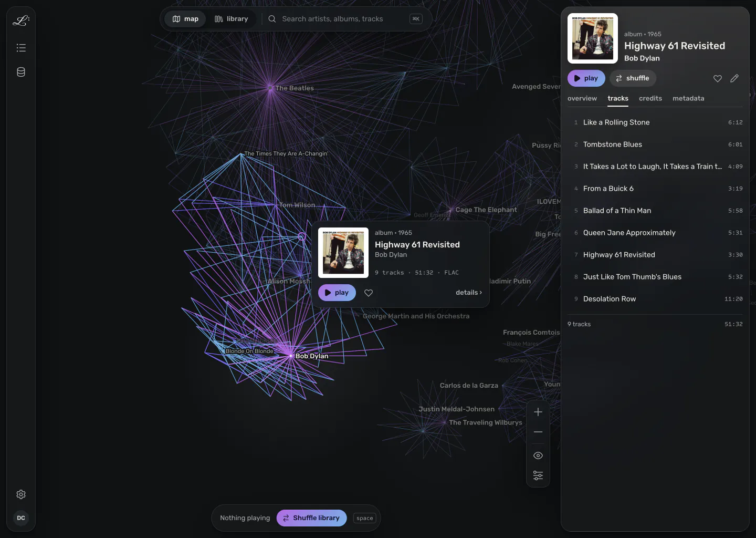Open the database icon in sidebar
756x538 pixels.
click(x=21, y=72)
